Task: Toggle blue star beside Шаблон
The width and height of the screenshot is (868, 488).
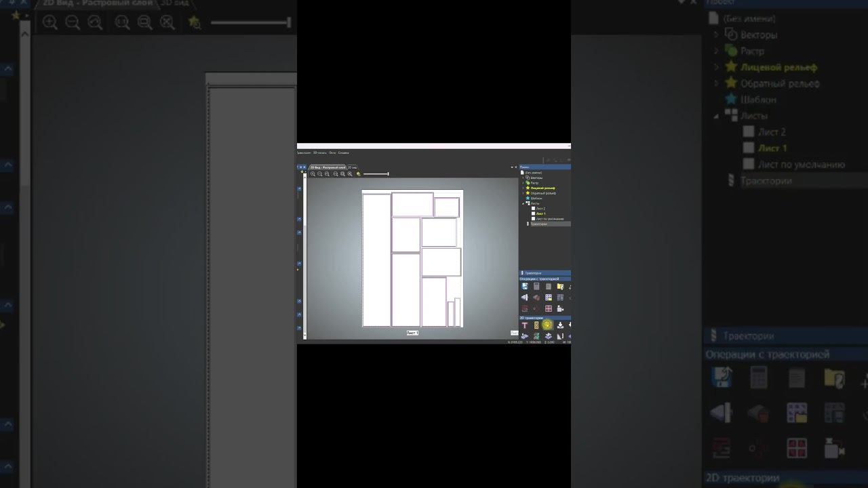Action: tap(528, 198)
